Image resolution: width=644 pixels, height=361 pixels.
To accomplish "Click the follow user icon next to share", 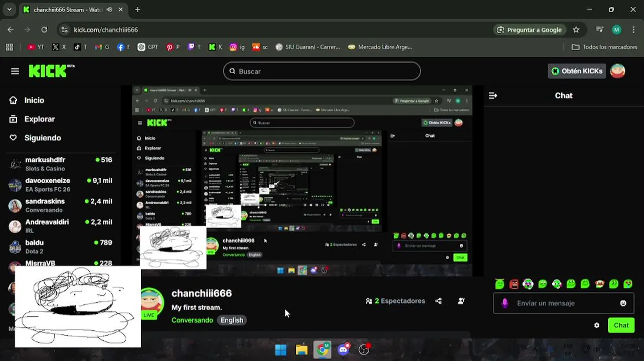I will (461, 301).
